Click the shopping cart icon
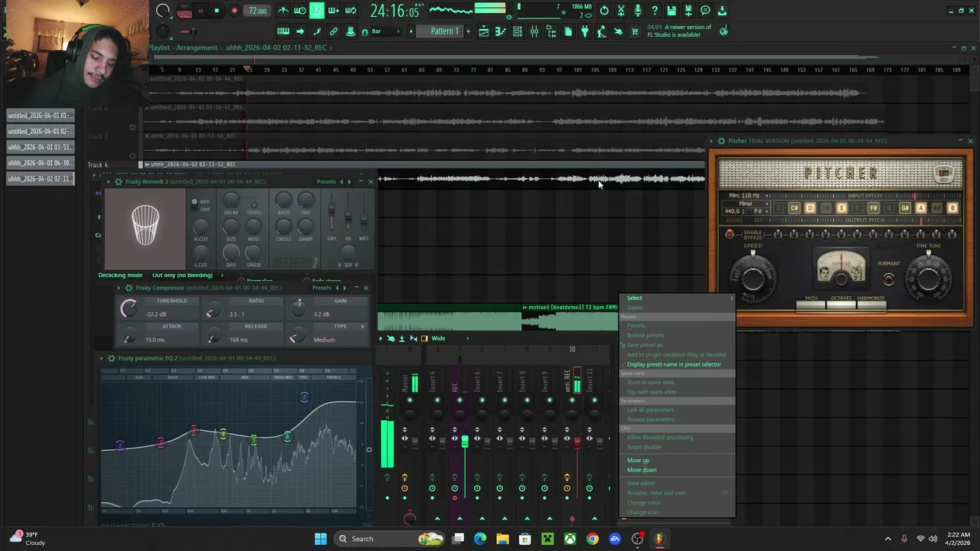980x551 pixels. pyautogui.click(x=634, y=31)
